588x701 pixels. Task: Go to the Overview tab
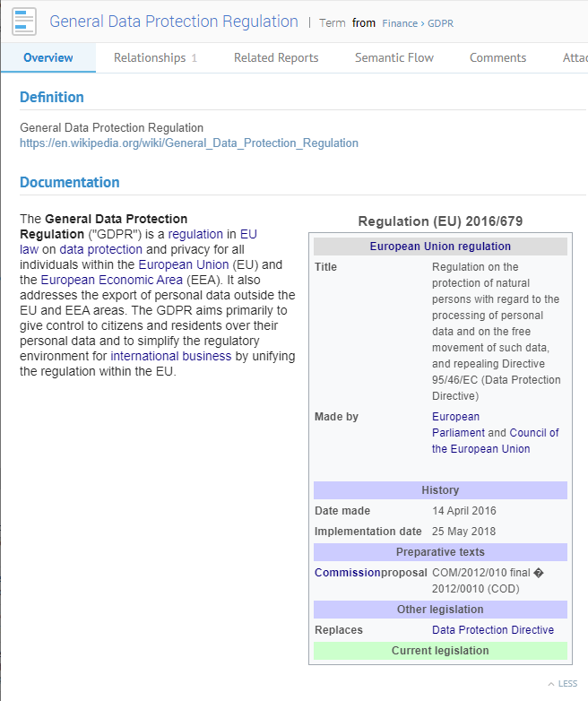tap(48, 58)
